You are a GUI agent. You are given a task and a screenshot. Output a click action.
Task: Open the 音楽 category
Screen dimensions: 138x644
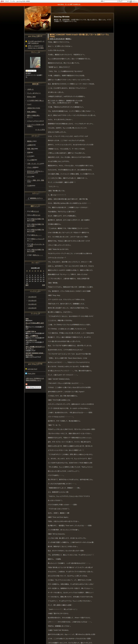coord(29,153)
